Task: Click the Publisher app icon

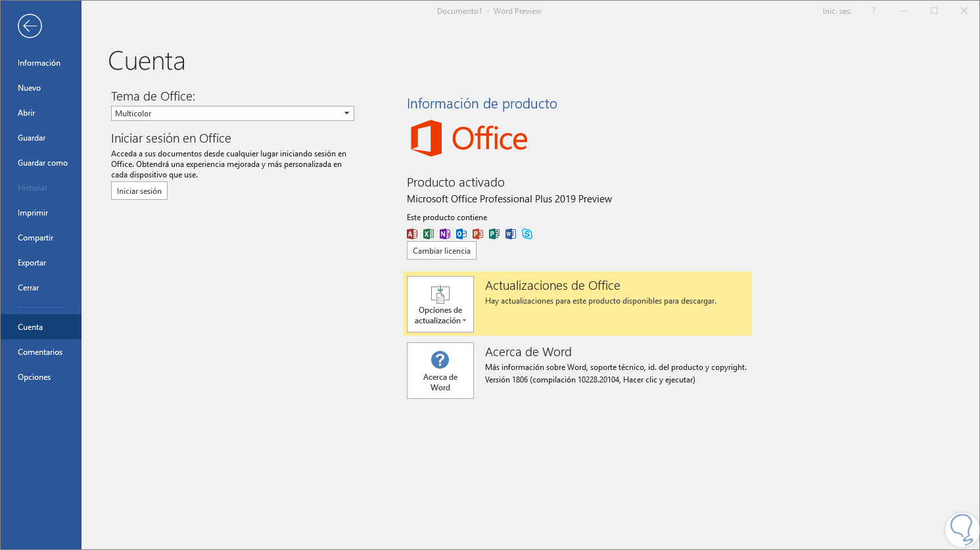Action: pyautogui.click(x=494, y=234)
